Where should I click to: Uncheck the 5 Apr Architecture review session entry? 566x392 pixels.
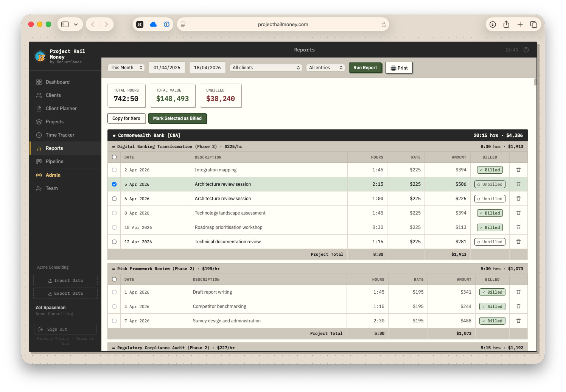[x=114, y=184]
